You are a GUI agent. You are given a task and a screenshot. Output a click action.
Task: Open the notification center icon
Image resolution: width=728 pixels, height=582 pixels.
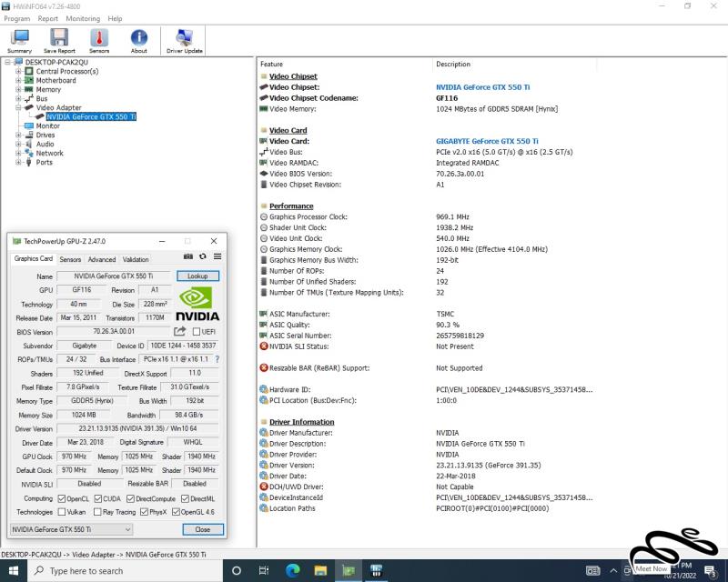point(711,570)
